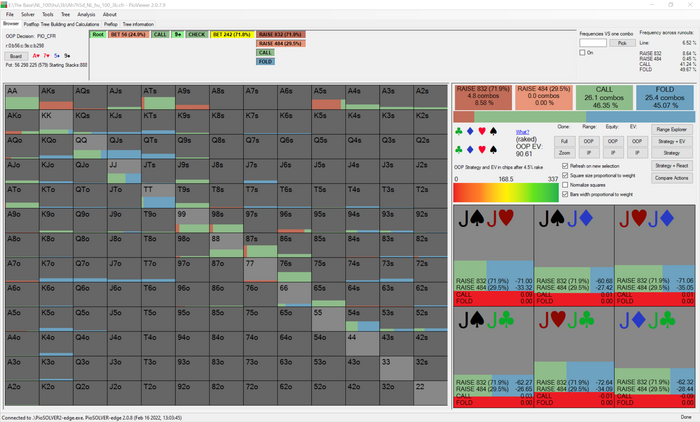Enable 'Normalize squares' checkbox
Screen dimensions: 700x422
pyautogui.click(x=565, y=184)
